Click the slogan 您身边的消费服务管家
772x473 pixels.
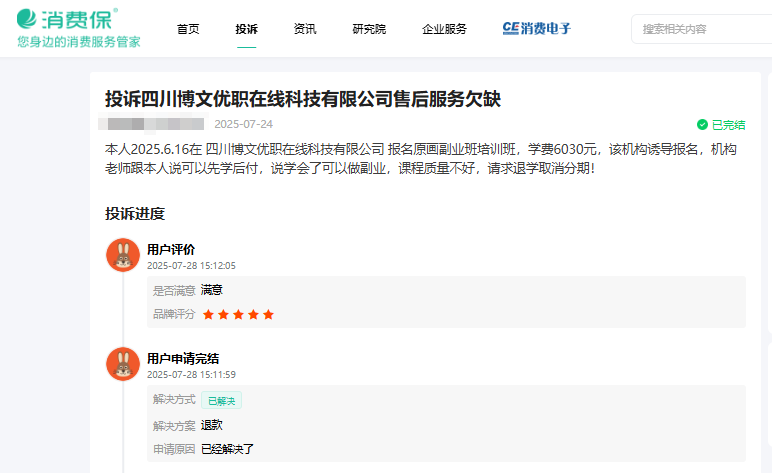point(79,42)
